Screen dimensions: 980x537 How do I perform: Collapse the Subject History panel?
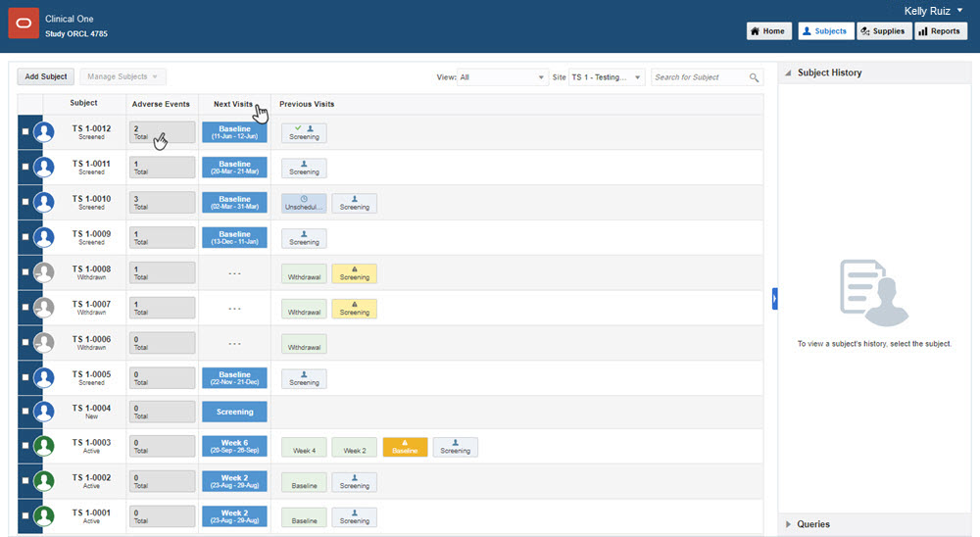[x=788, y=73]
